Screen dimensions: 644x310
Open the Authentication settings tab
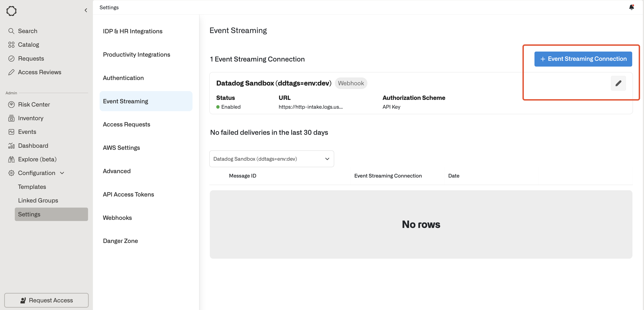tap(123, 78)
